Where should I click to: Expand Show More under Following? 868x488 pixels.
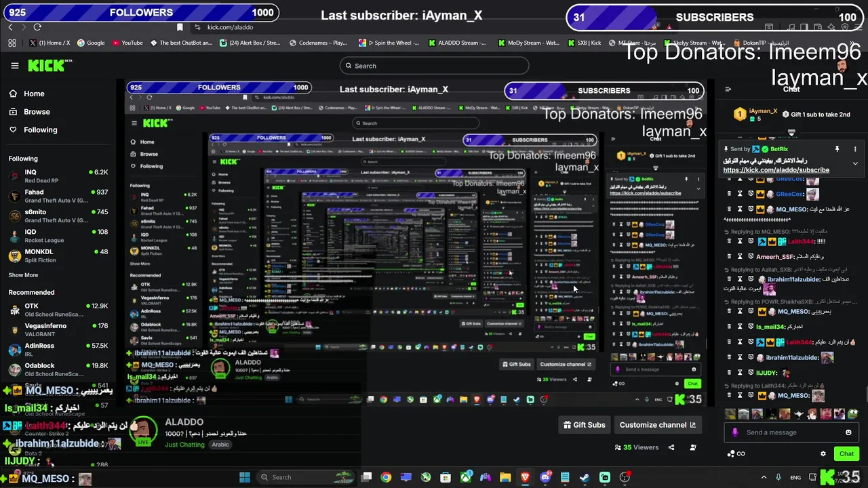click(x=23, y=275)
